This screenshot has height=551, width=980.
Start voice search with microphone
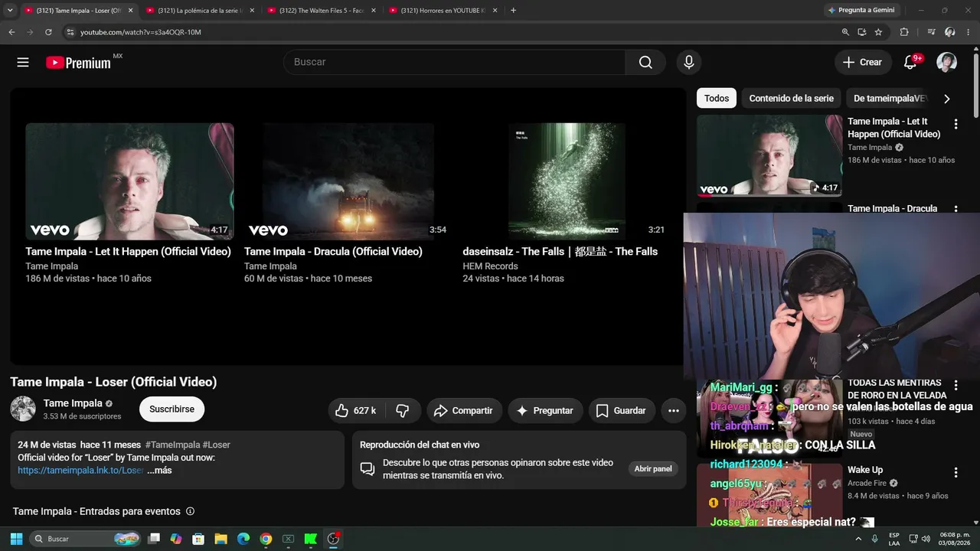point(689,63)
